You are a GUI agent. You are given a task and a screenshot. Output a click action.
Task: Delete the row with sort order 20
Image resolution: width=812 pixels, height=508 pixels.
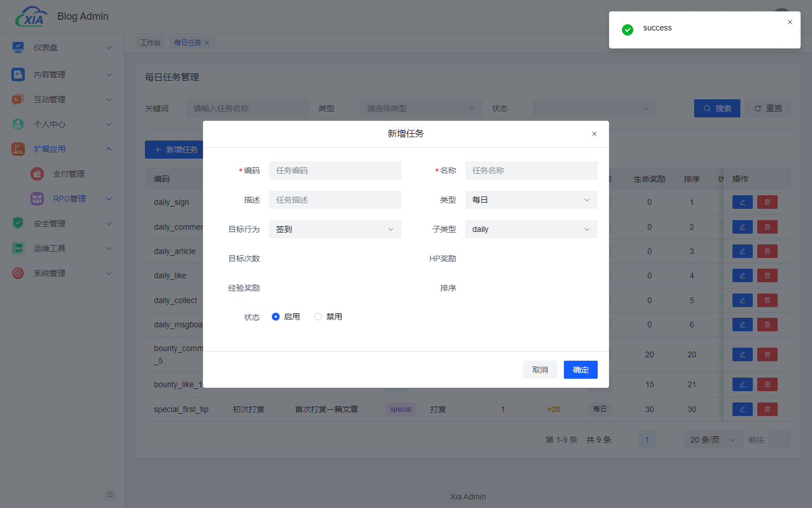tap(767, 354)
